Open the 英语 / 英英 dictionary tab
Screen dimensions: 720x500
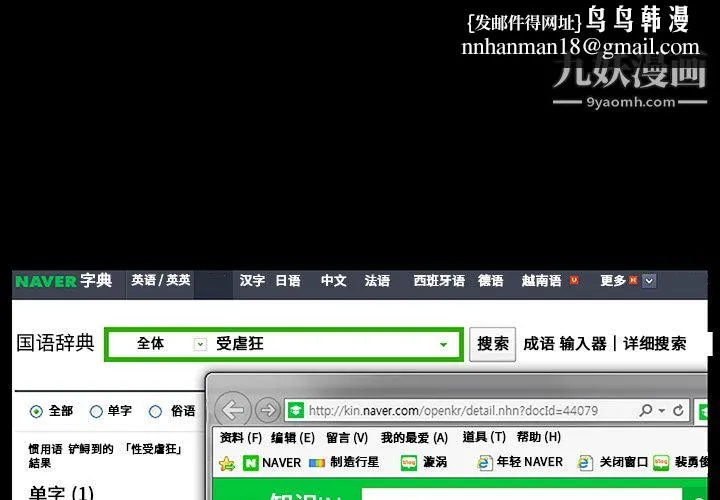[161, 280]
